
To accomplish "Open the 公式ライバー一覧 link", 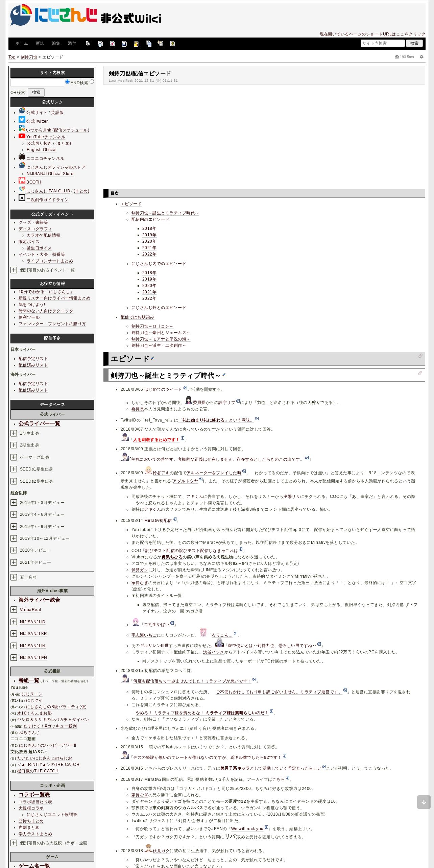I will click(x=39, y=424).
